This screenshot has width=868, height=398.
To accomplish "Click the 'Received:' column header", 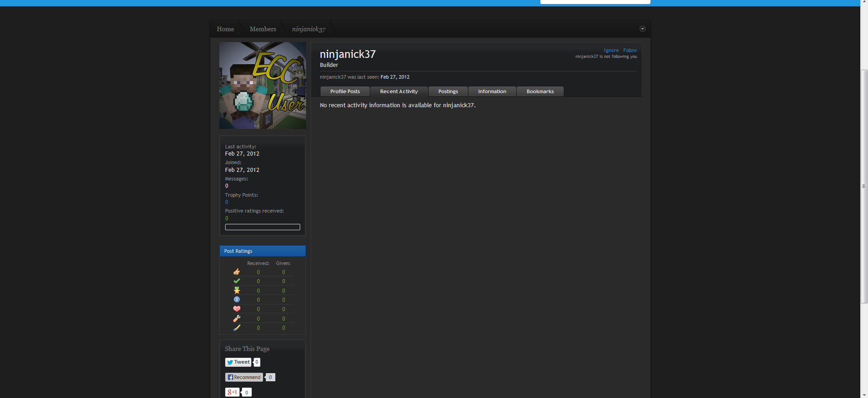I will click(258, 263).
